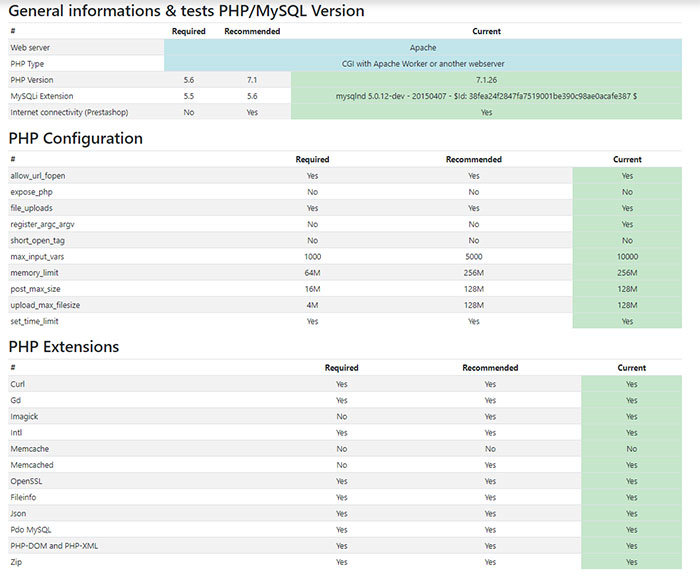The height and width of the screenshot is (576, 700).
Task: Select the 'Imagick' extension row label
Action: pyautogui.click(x=24, y=417)
